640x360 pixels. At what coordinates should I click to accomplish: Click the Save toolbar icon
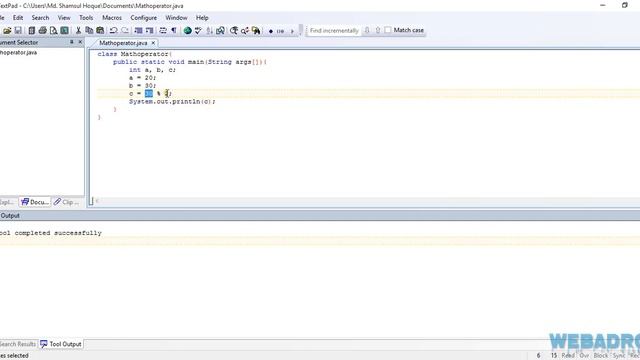(18, 31)
